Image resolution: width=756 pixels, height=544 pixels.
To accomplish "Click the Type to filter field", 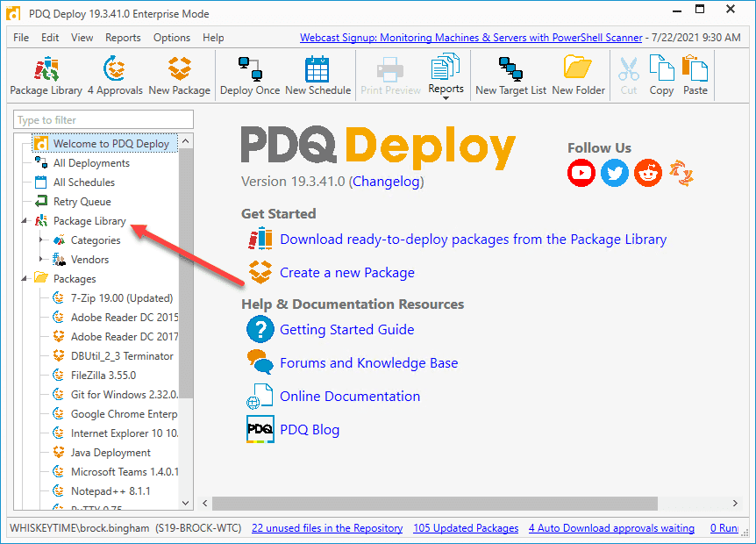I will tap(103, 119).
